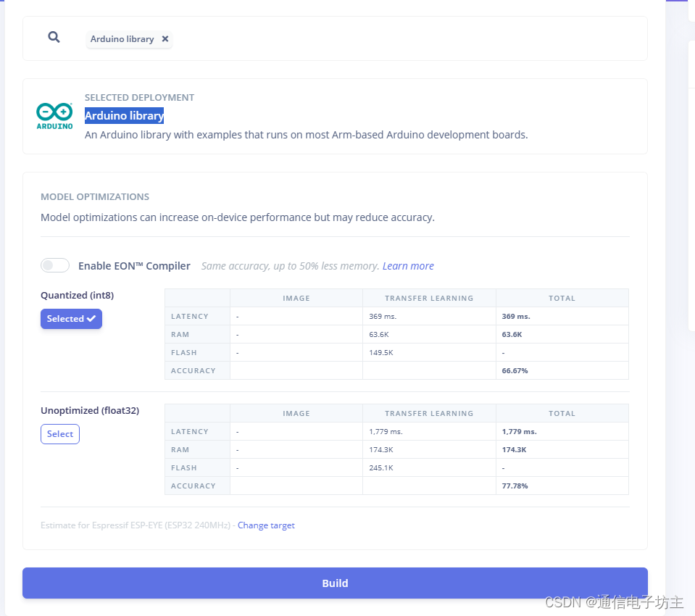
Task: Click the quantized accuracy 66.67% cell
Action: pos(562,370)
